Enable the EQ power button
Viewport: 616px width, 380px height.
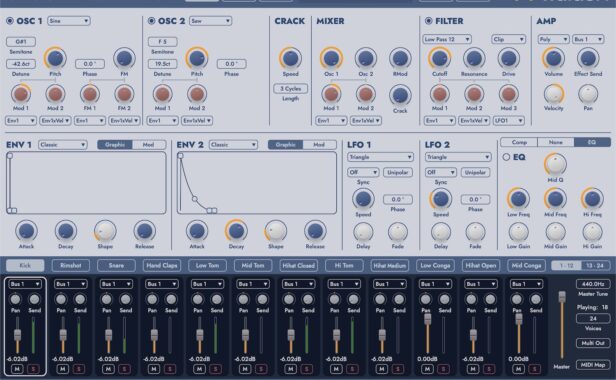tap(506, 157)
